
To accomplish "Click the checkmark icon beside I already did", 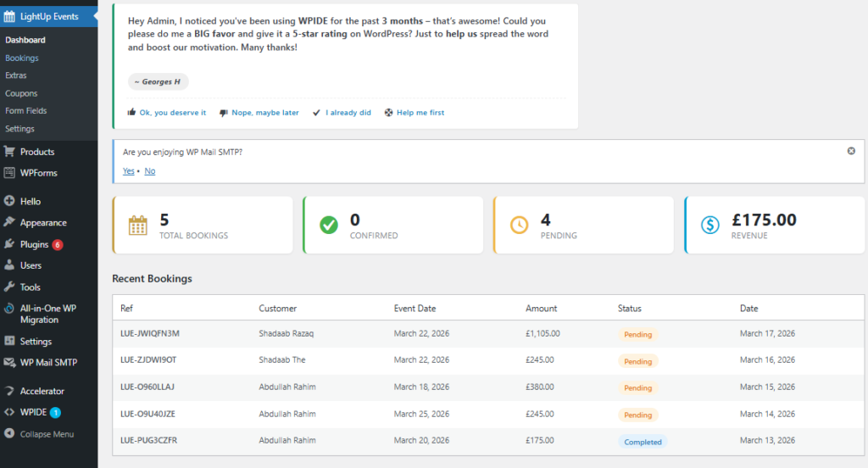I will tap(317, 113).
